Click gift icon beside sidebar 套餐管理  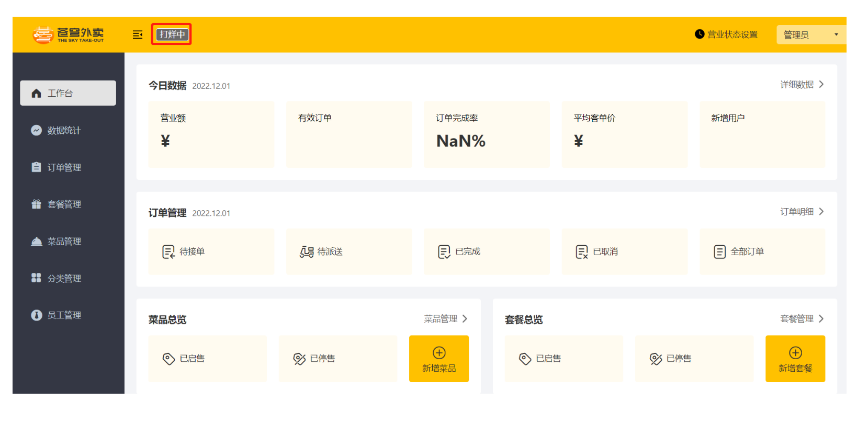[36, 204]
